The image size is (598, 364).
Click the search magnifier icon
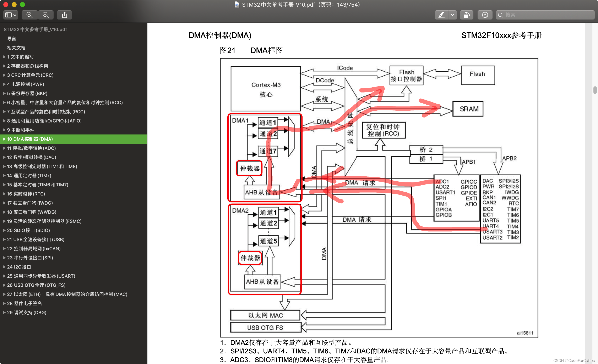tap(500, 15)
